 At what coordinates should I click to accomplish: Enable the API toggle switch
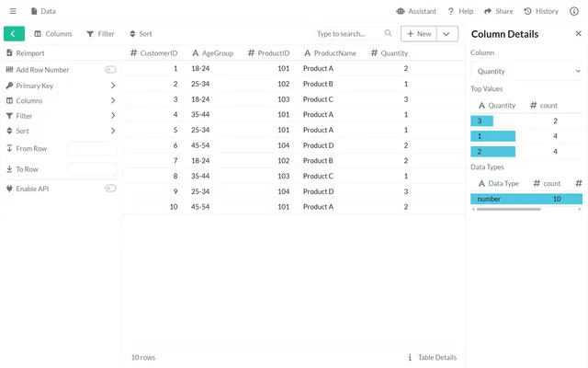click(110, 189)
